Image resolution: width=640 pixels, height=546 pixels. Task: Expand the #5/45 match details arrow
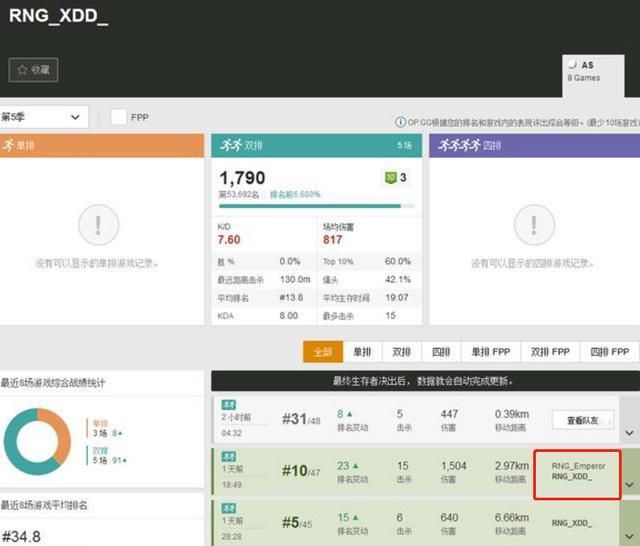click(x=629, y=536)
